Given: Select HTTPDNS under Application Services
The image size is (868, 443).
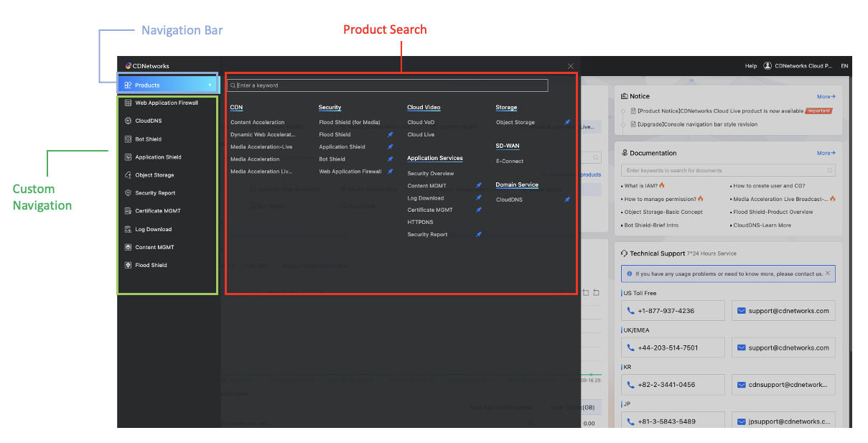Looking at the screenshot, I should [x=420, y=222].
